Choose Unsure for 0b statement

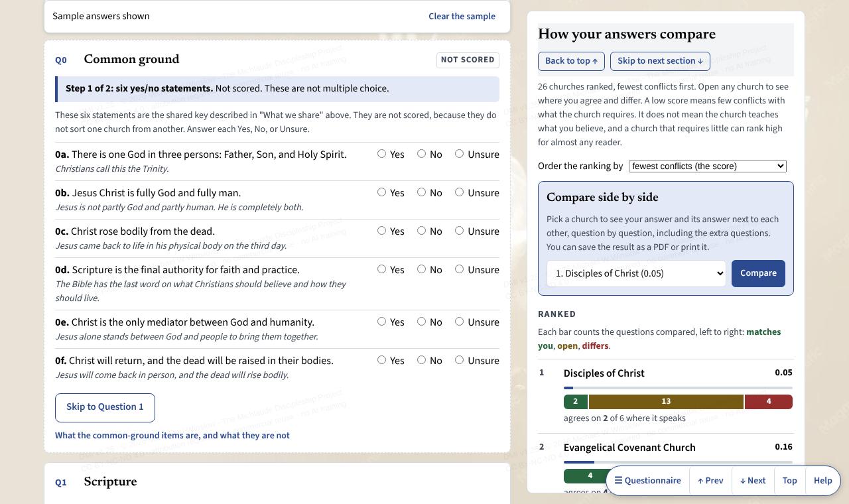point(459,192)
